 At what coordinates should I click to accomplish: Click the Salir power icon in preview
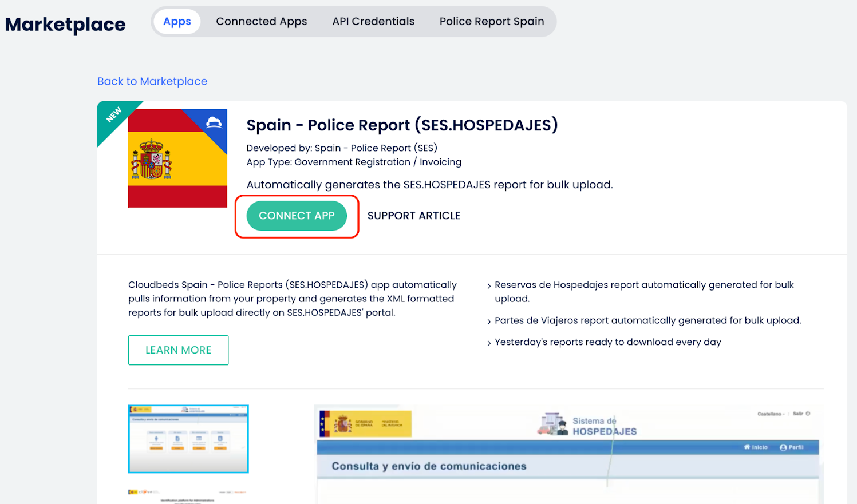click(808, 414)
